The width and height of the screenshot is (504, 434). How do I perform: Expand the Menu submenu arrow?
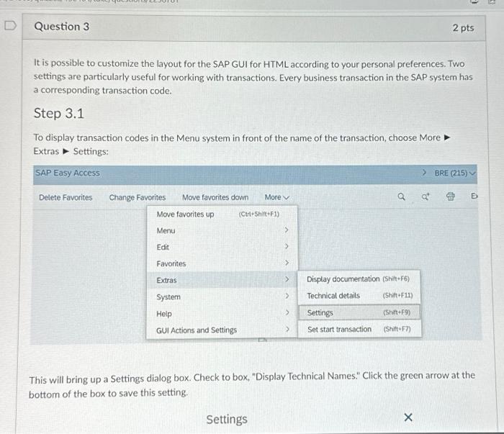pyautogui.click(x=287, y=230)
